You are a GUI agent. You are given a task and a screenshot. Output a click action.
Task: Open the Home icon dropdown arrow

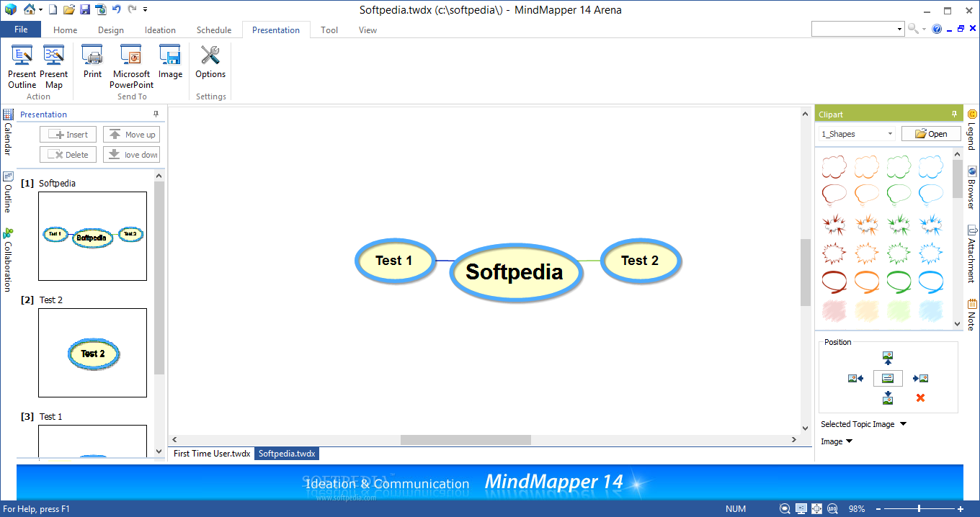click(40, 10)
